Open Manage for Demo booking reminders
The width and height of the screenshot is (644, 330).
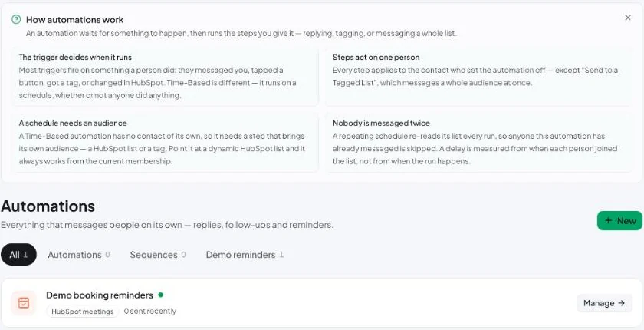604,303
